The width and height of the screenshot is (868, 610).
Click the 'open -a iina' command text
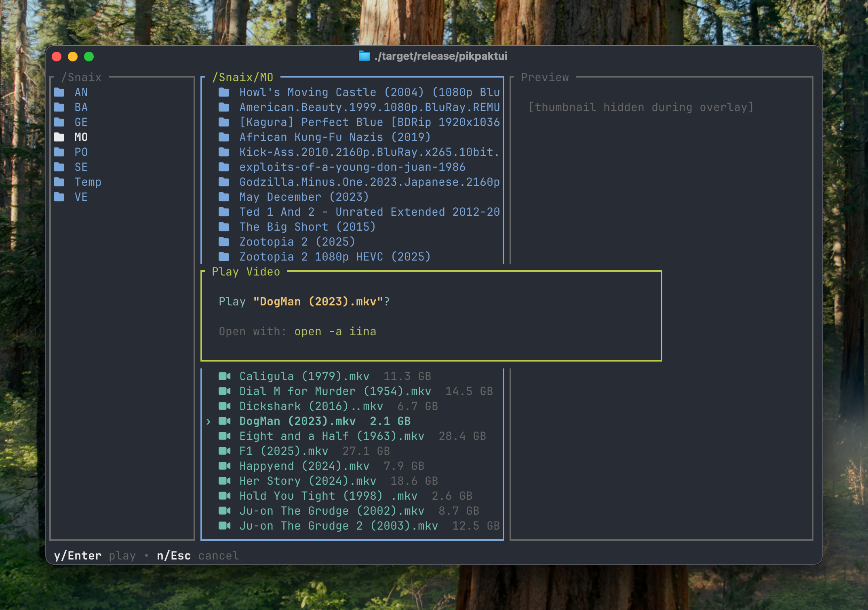click(x=335, y=332)
